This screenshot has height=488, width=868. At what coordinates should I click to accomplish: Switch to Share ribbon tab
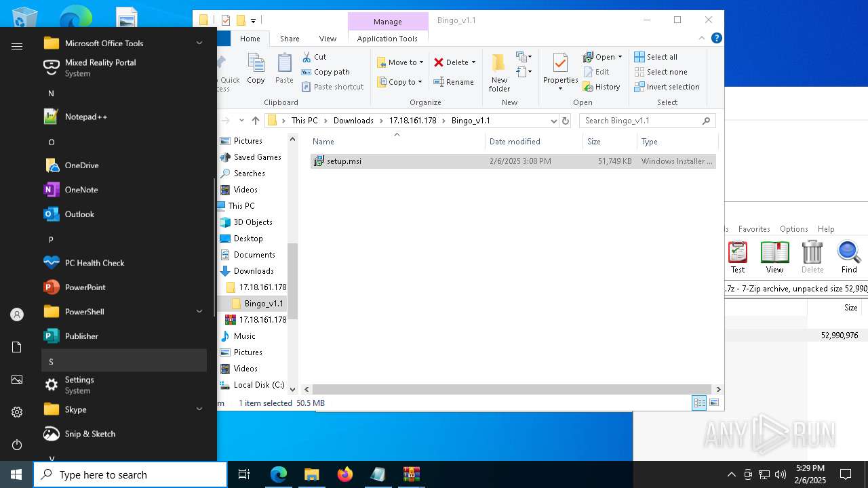290,39
